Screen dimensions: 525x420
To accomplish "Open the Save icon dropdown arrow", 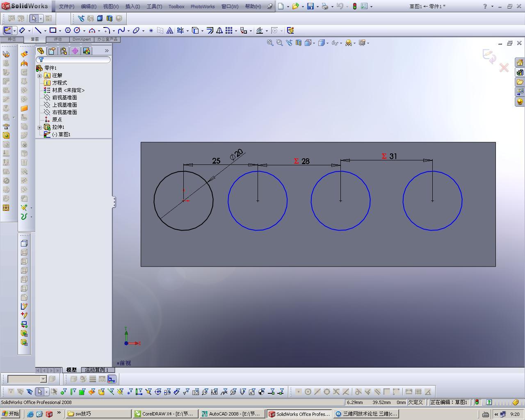I will point(317,7).
